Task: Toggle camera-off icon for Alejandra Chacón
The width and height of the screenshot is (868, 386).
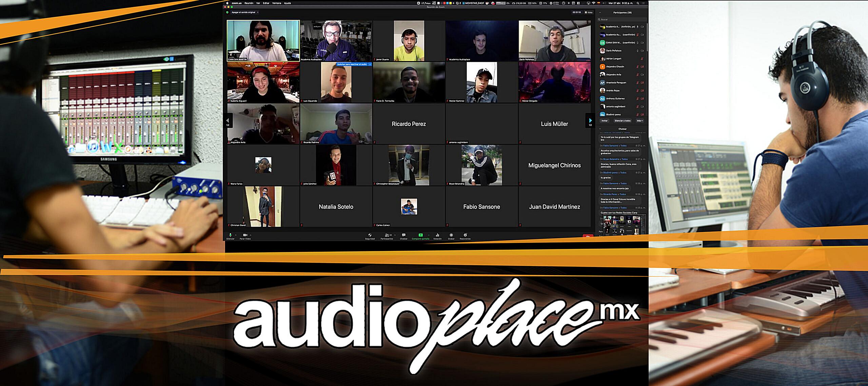Action: (x=642, y=67)
